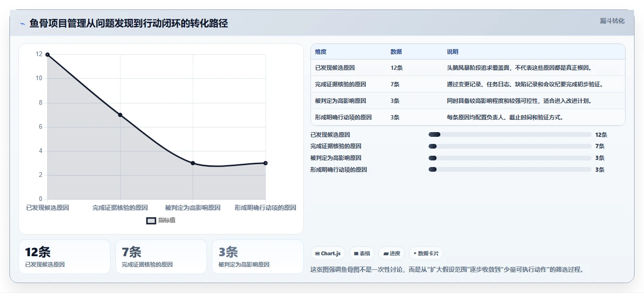This screenshot has height=293, width=644.
Task: Click the progress bar labeled 12条
Action: tap(510, 134)
